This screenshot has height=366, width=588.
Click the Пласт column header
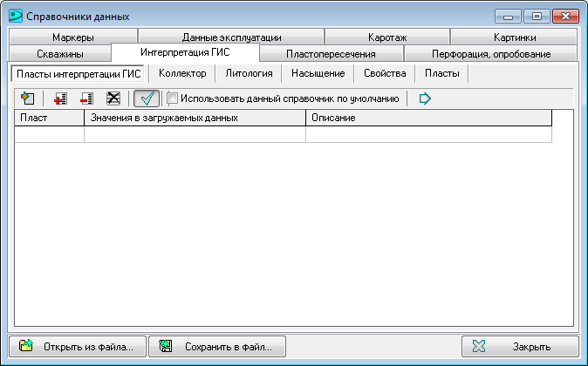[49, 118]
